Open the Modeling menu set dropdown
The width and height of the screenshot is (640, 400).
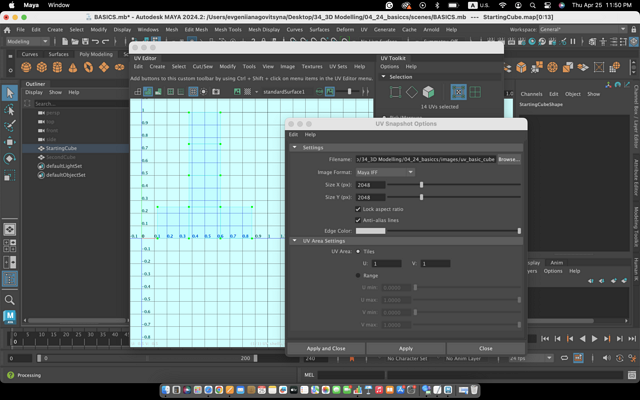(x=27, y=41)
